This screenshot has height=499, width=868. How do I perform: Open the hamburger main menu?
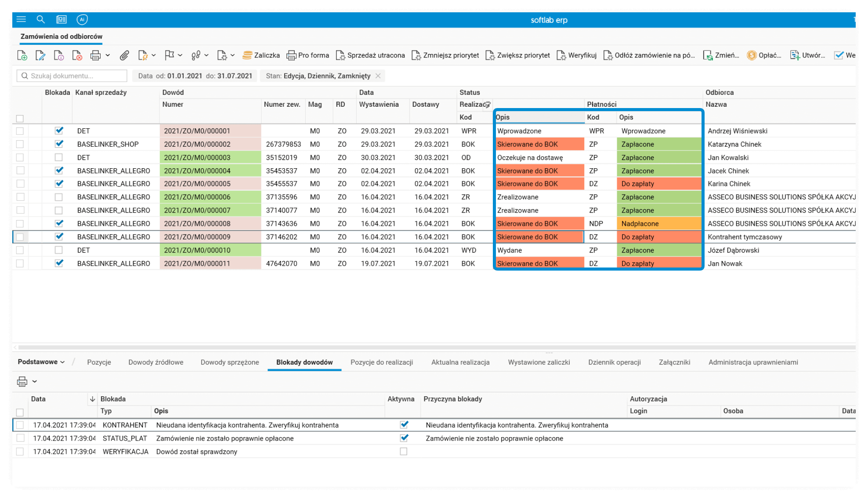click(21, 19)
